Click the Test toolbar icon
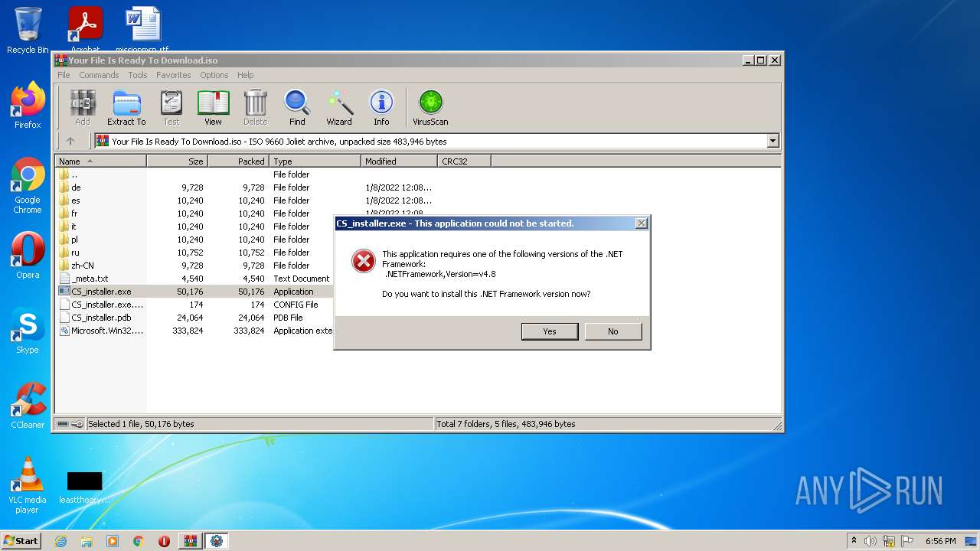The height and width of the screenshot is (551, 980). tap(171, 107)
